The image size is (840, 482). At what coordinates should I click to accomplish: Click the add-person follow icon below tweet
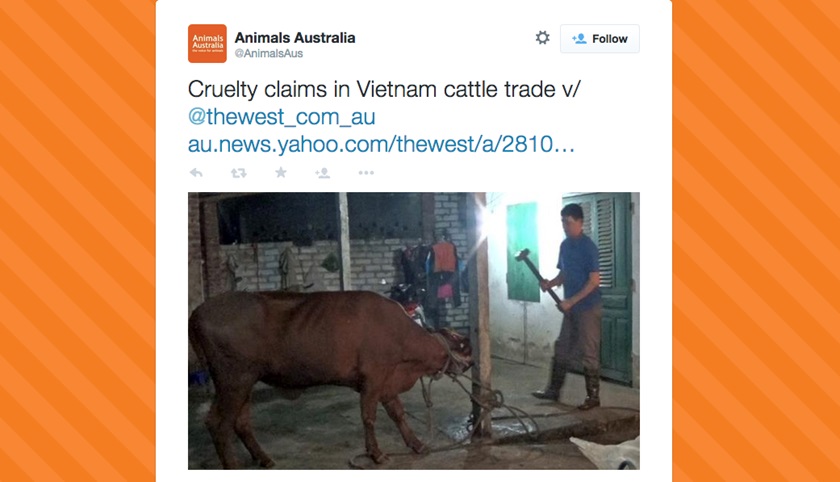[x=322, y=173]
